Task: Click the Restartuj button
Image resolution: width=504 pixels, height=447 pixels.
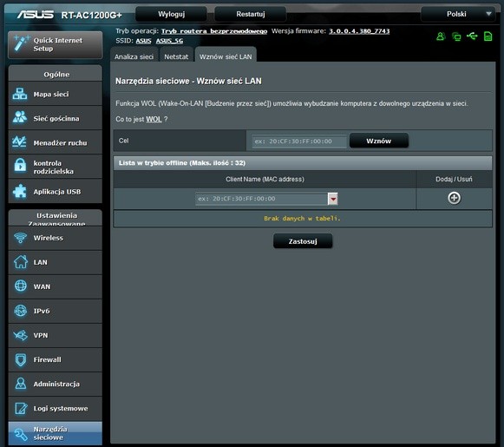Action: [251, 14]
